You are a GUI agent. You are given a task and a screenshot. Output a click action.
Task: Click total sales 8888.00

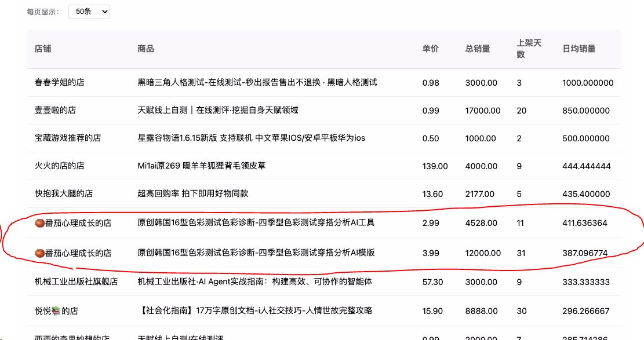(x=481, y=311)
